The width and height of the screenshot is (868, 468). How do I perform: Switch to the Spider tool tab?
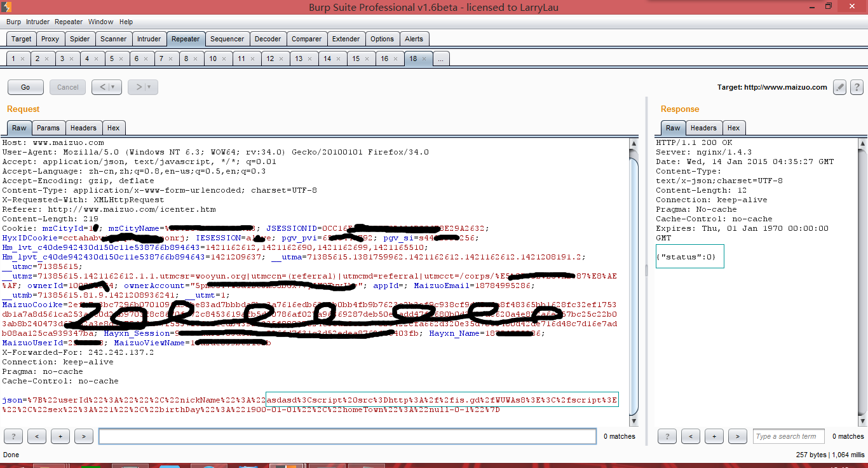79,39
